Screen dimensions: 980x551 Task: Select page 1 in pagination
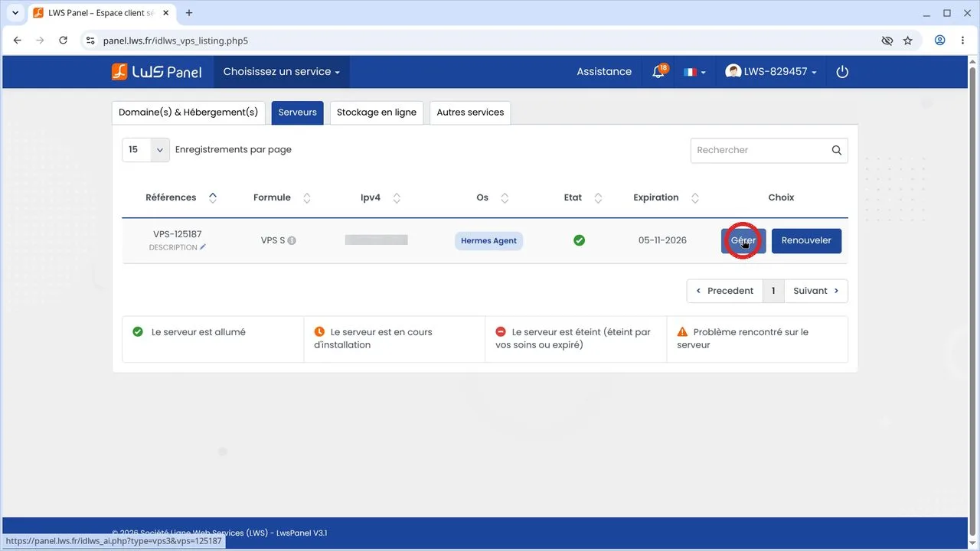pyautogui.click(x=773, y=291)
